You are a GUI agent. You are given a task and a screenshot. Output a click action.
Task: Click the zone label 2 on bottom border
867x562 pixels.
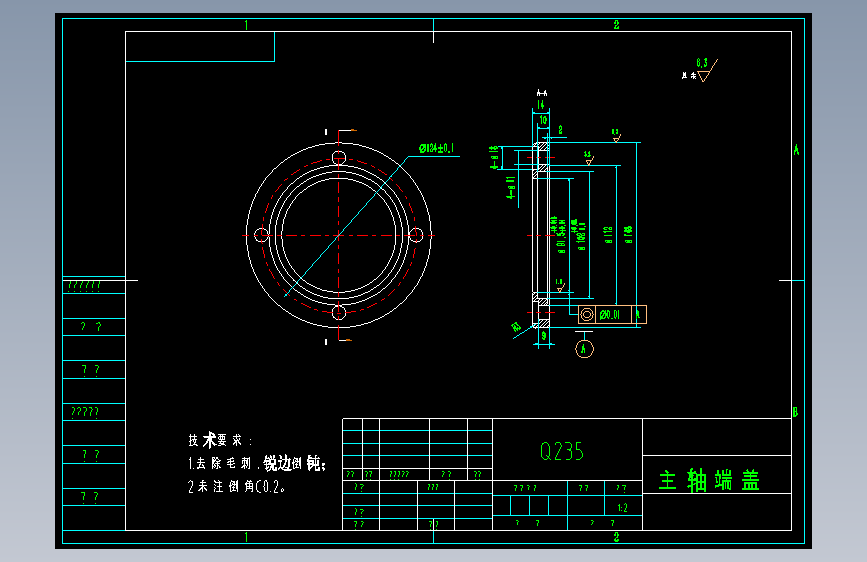point(617,537)
